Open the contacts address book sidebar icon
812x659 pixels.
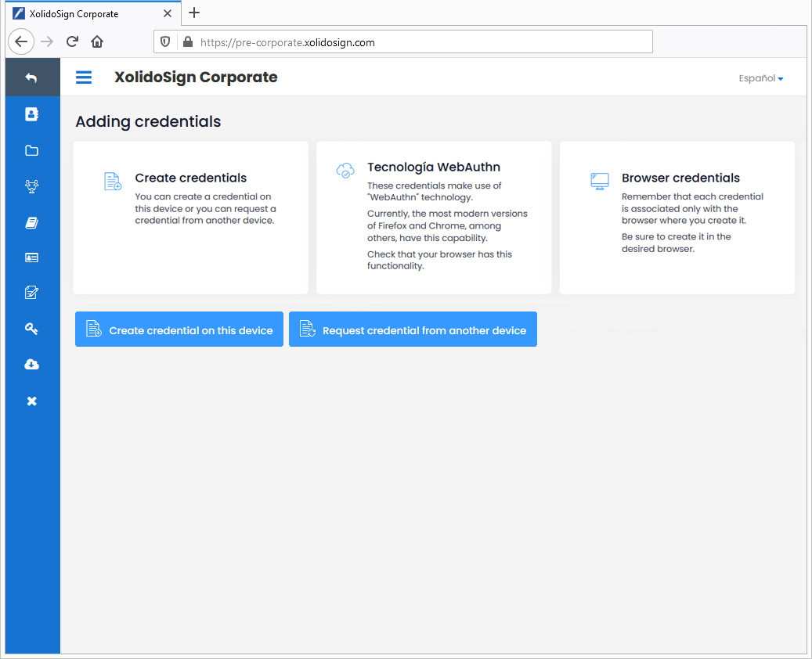tap(31, 114)
